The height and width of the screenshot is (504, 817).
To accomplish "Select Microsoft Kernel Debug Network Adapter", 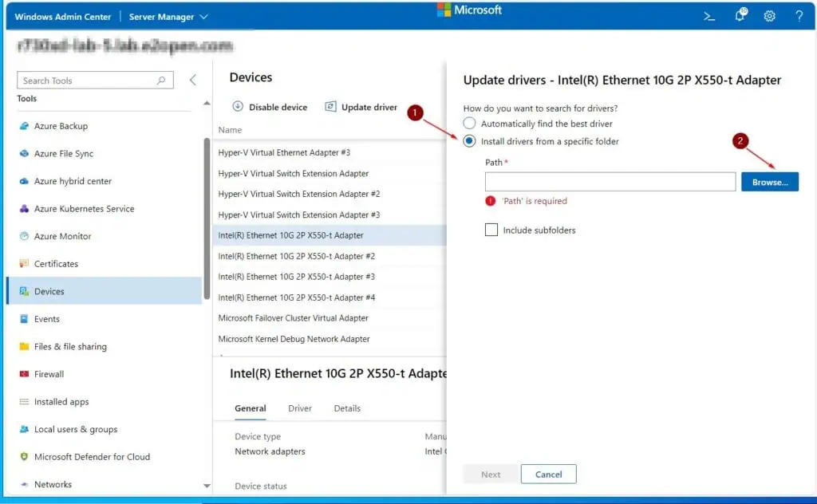I will pyautogui.click(x=330, y=339).
